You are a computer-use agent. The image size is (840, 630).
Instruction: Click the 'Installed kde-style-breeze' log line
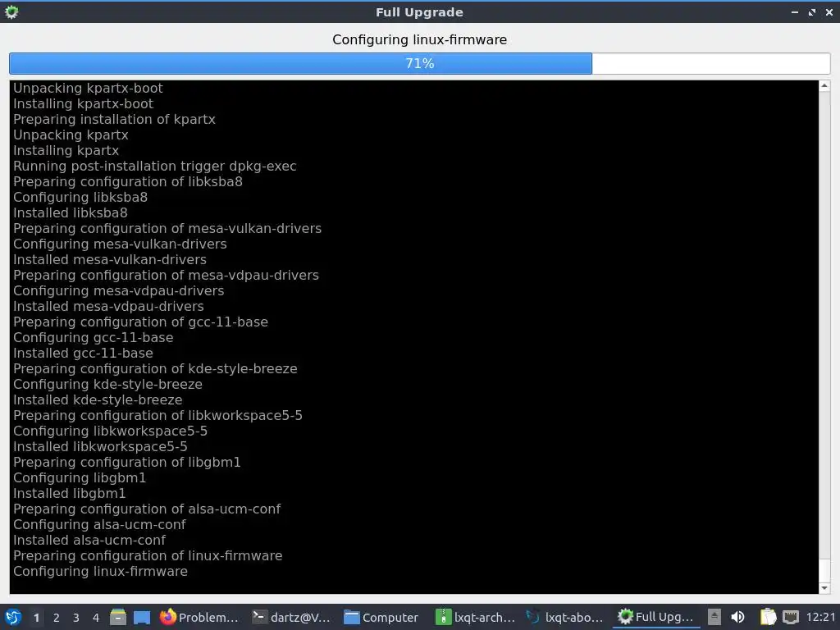click(98, 399)
